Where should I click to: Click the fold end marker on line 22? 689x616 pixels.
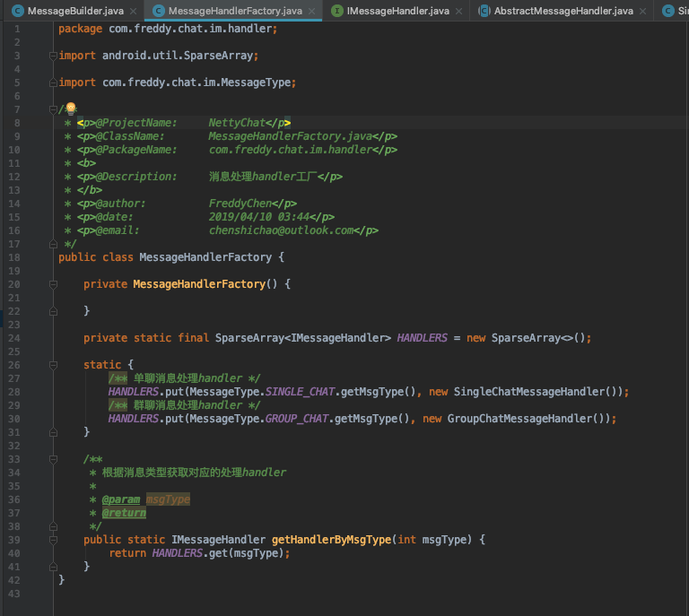53,311
